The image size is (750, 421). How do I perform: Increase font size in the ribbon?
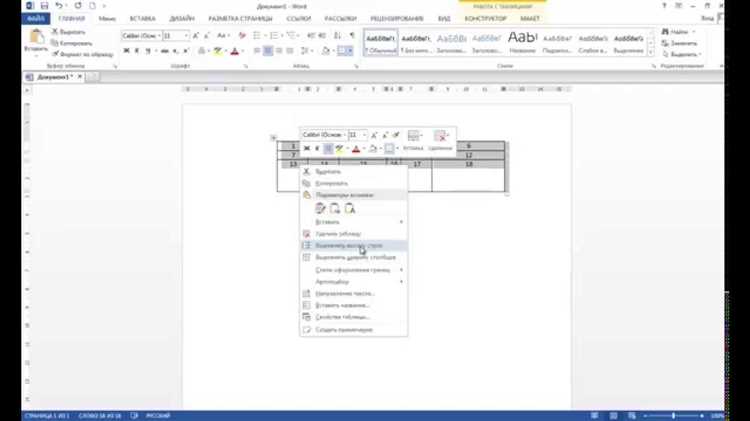pos(195,36)
